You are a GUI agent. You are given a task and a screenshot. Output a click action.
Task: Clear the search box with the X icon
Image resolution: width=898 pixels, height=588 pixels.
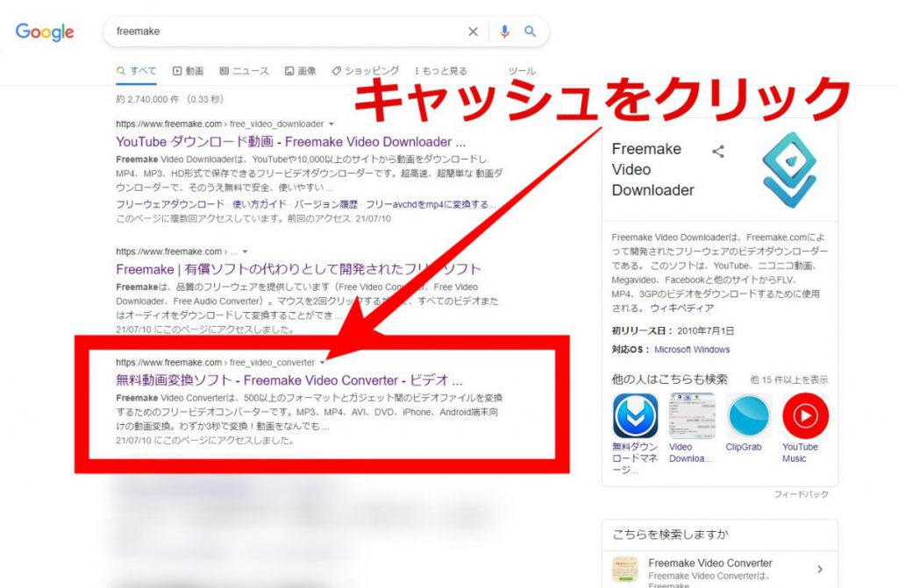(473, 32)
